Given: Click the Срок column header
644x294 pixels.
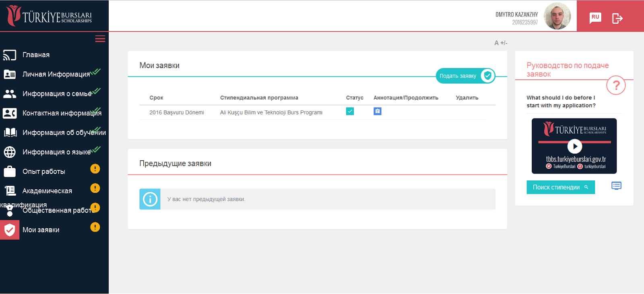Looking at the screenshot, I should pos(156,98).
